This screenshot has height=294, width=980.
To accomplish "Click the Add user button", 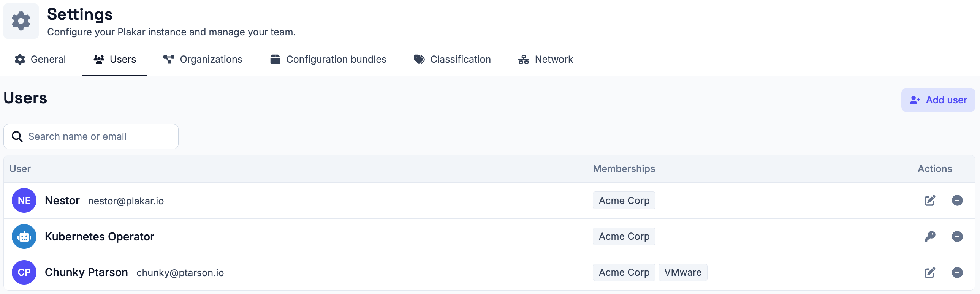I will [938, 100].
